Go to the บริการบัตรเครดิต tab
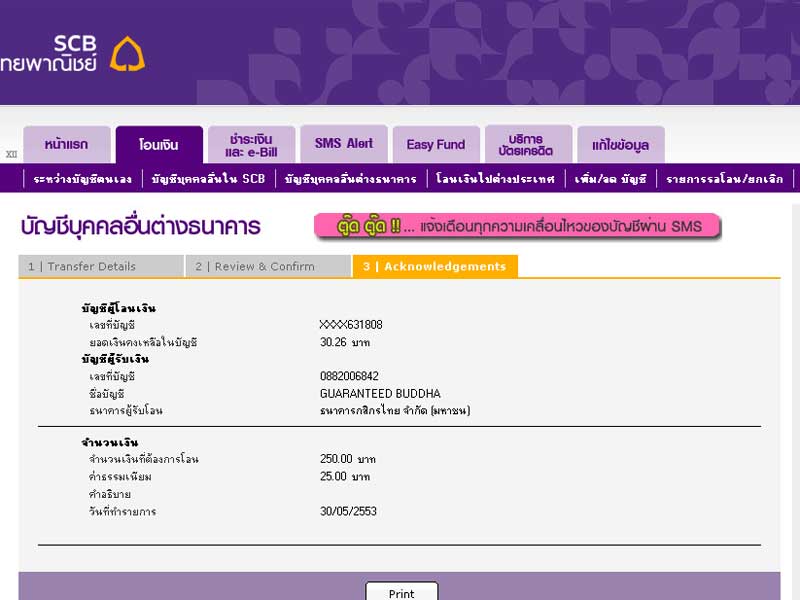The image size is (800, 600). [527, 145]
